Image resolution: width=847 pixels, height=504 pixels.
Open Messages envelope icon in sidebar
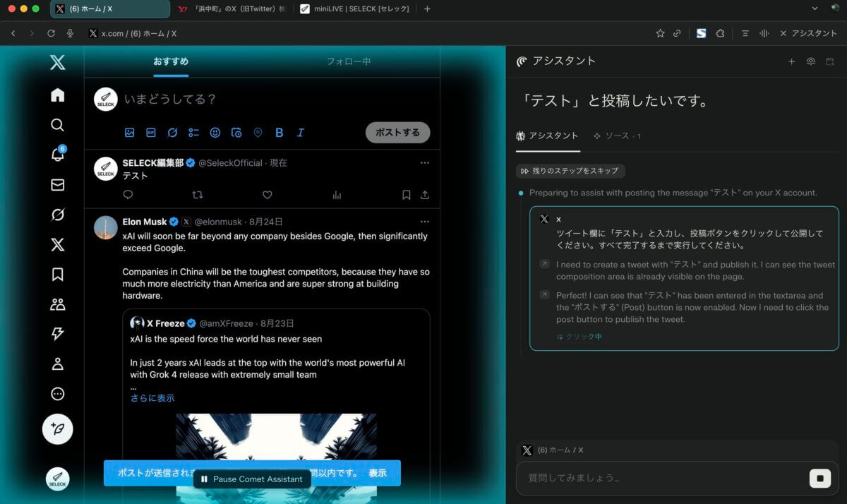(58, 185)
